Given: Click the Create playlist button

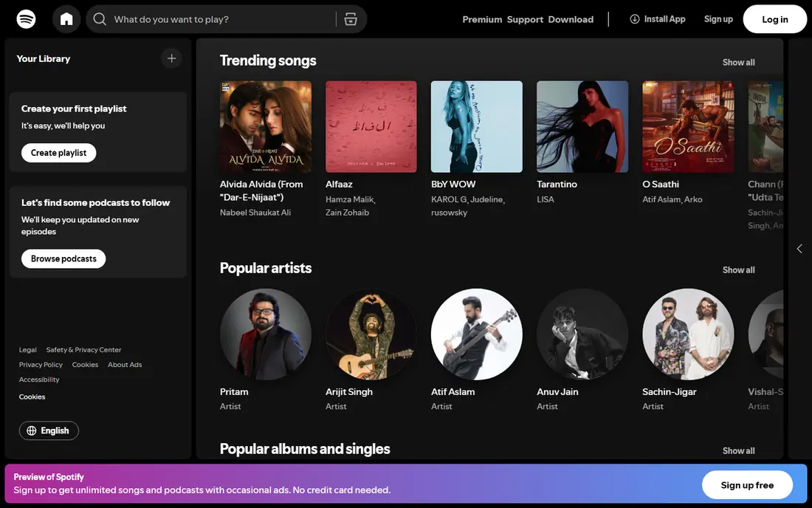Looking at the screenshot, I should click(58, 153).
